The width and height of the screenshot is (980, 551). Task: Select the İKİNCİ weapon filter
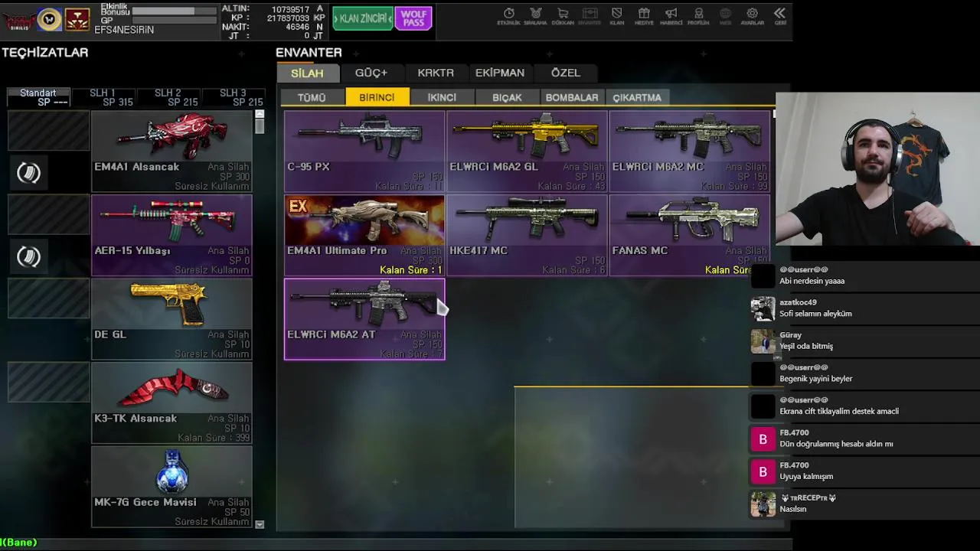click(x=442, y=97)
